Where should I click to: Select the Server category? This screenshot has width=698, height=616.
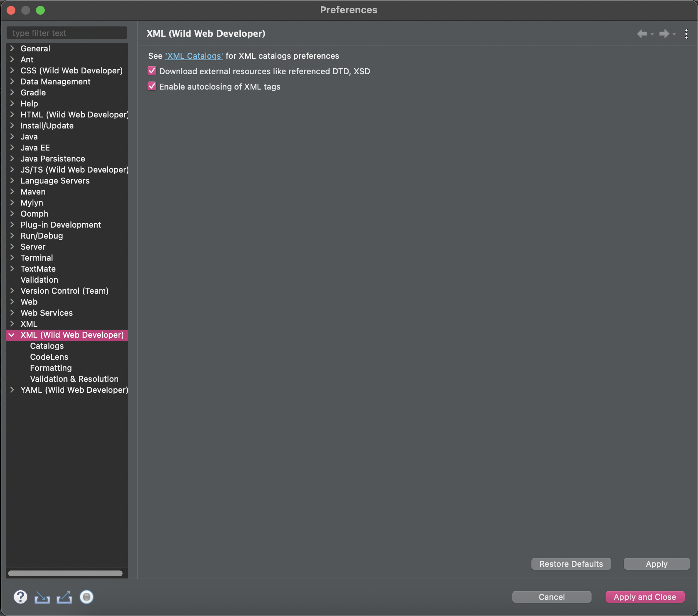point(33,247)
